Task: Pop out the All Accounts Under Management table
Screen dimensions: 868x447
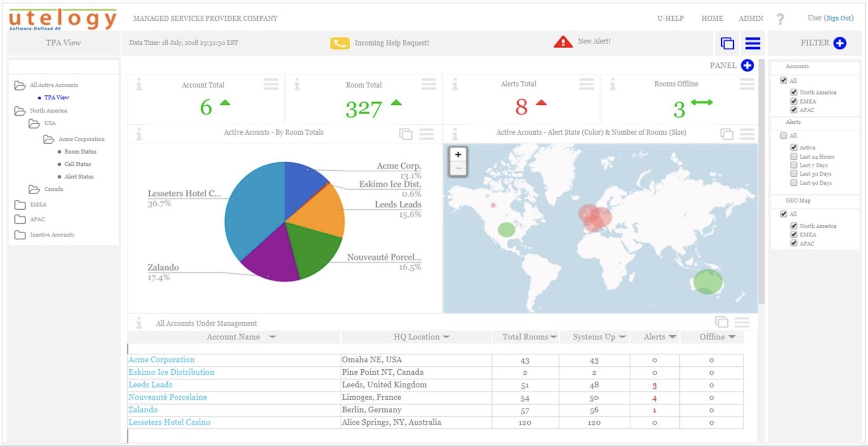Action: pos(722,322)
